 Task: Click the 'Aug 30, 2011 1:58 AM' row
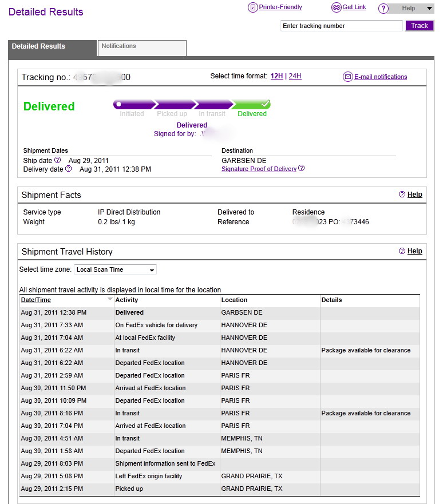(x=220, y=451)
